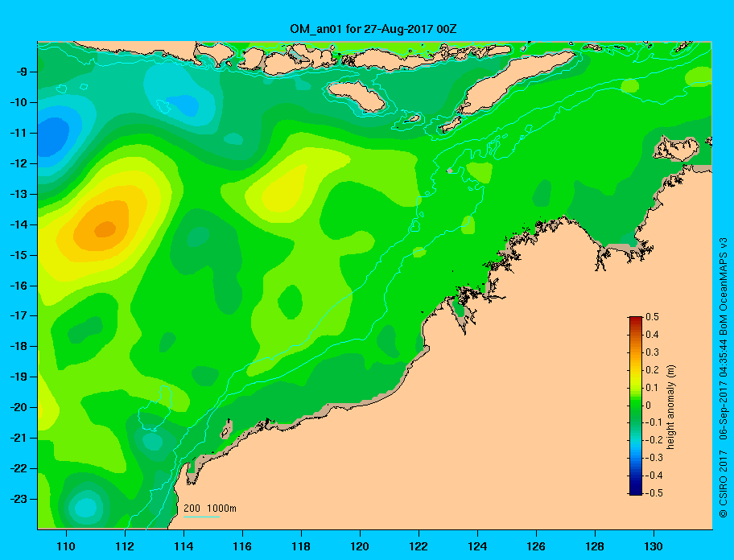Click the dark blue bottom of the colorbar

(x=636, y=492)
